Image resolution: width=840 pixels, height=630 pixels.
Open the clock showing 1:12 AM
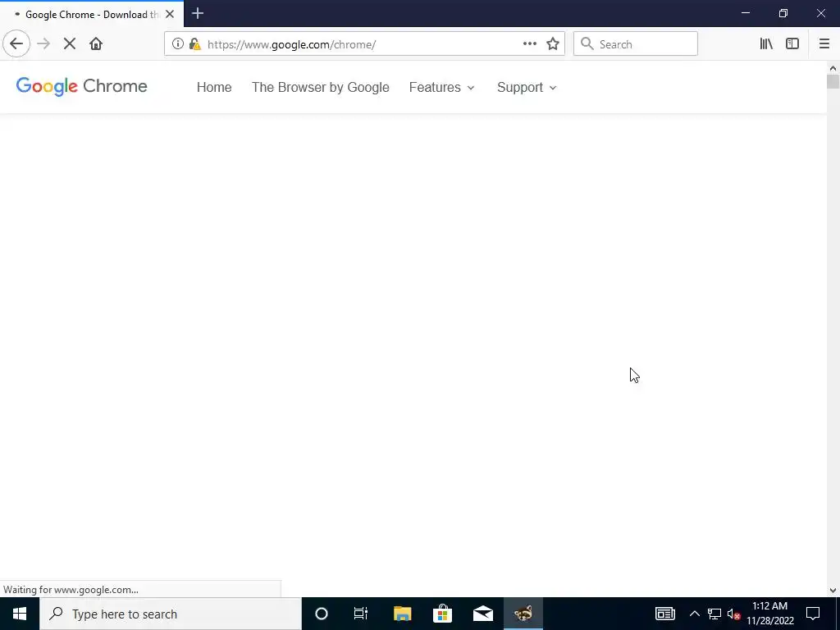click(x=769, y=614)
